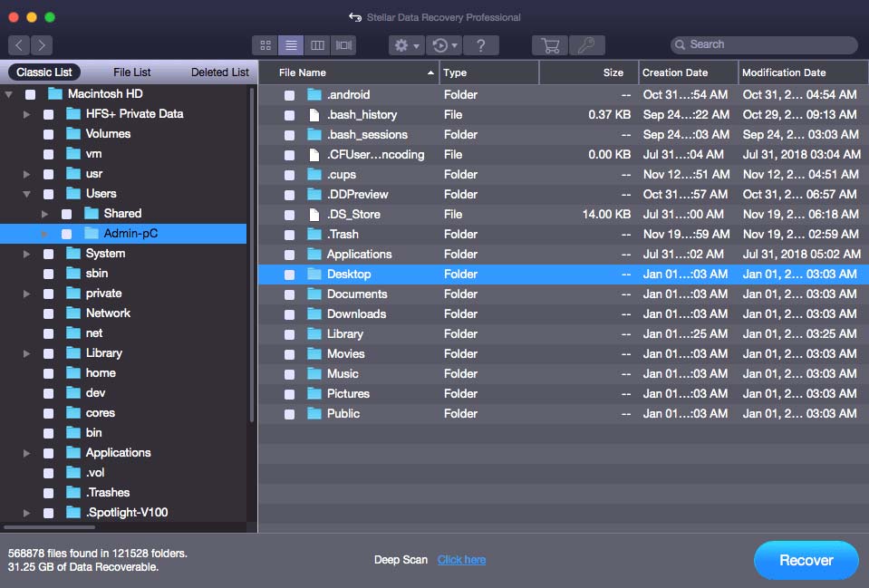The image size is (869, 588).
Task: Go back with the left arrow button
Action: pyautogui.click(x=19, y=45)
